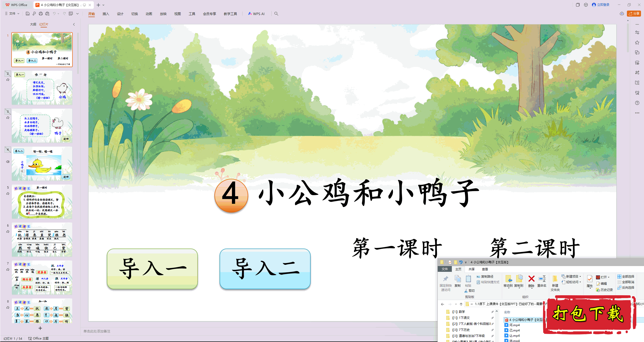644x342 pixels.
Task: Click add new slide plus at panel bottom
Action: [x=40, y=328]
